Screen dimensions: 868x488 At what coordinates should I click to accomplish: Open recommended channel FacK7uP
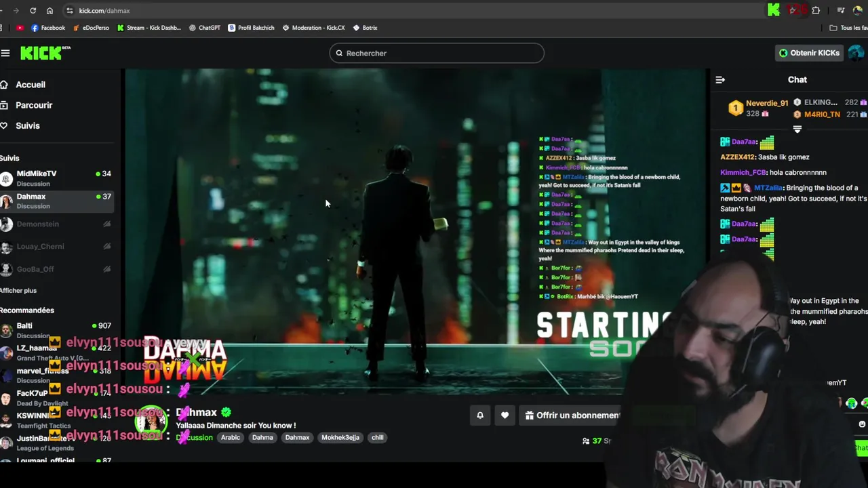tap(56, 398)
